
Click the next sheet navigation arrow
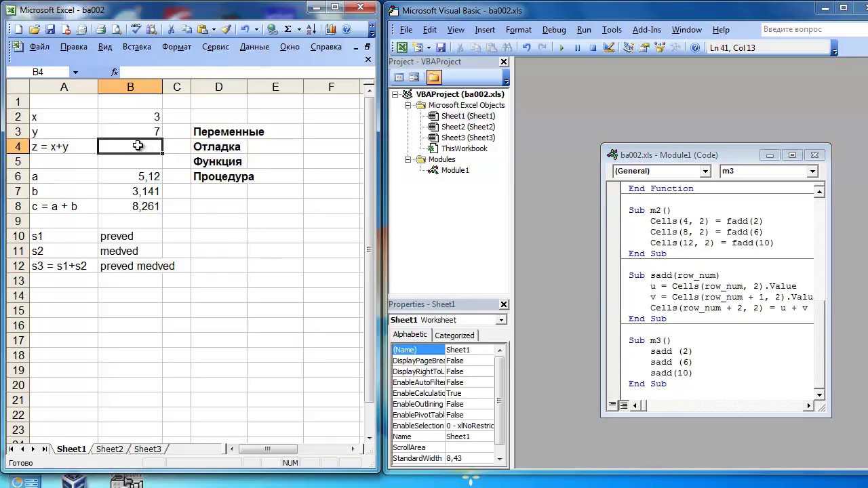[x=33, y=449]
